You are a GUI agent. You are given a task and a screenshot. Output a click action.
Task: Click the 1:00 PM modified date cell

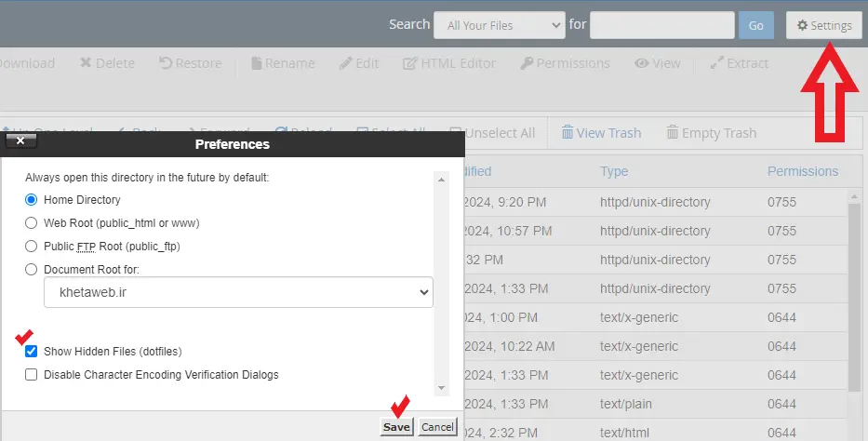click(x=501, y=317)
